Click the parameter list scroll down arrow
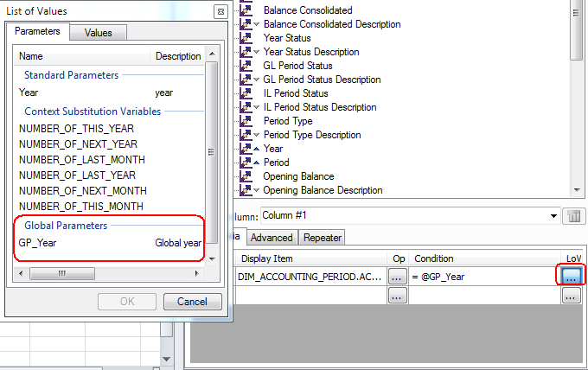Viewport: 588px width, 370px height. click(x=212, y=259)
